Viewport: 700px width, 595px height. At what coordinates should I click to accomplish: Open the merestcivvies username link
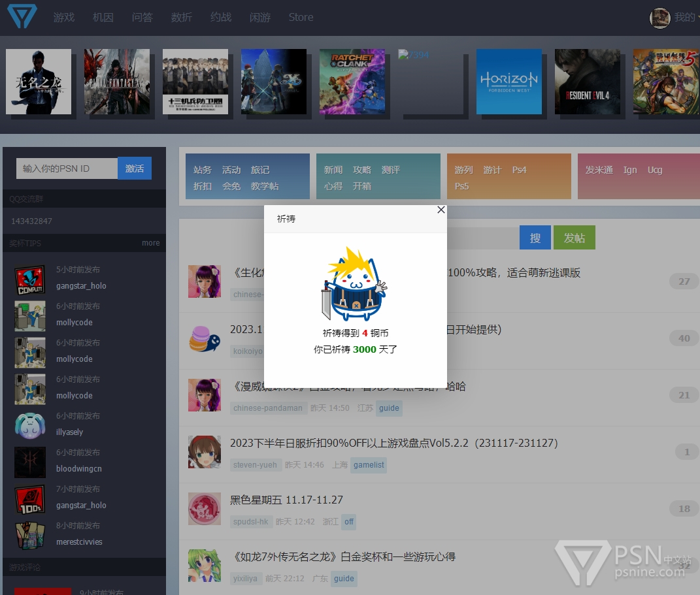click(80, 542)
